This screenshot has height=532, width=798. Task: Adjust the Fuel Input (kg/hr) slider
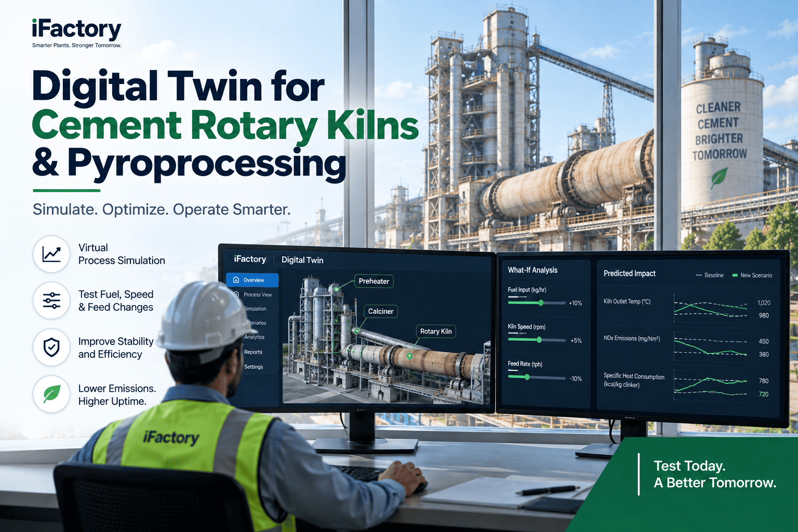[537, 302]
